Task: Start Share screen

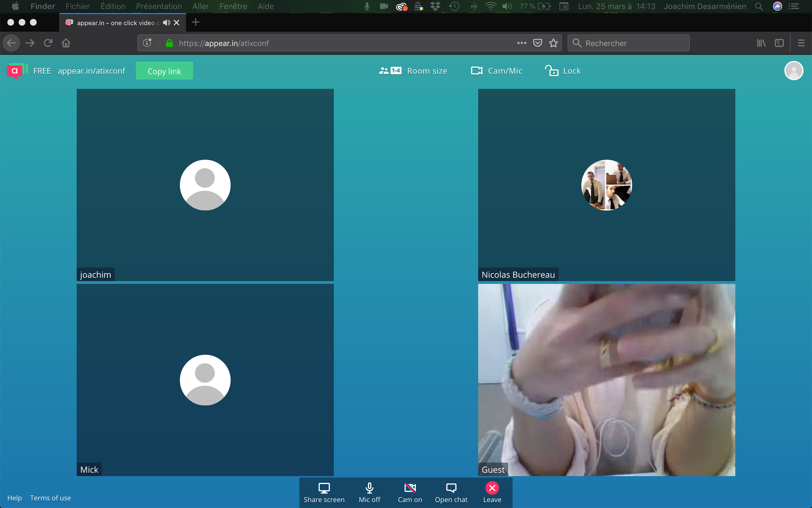Action: [324, 493]
